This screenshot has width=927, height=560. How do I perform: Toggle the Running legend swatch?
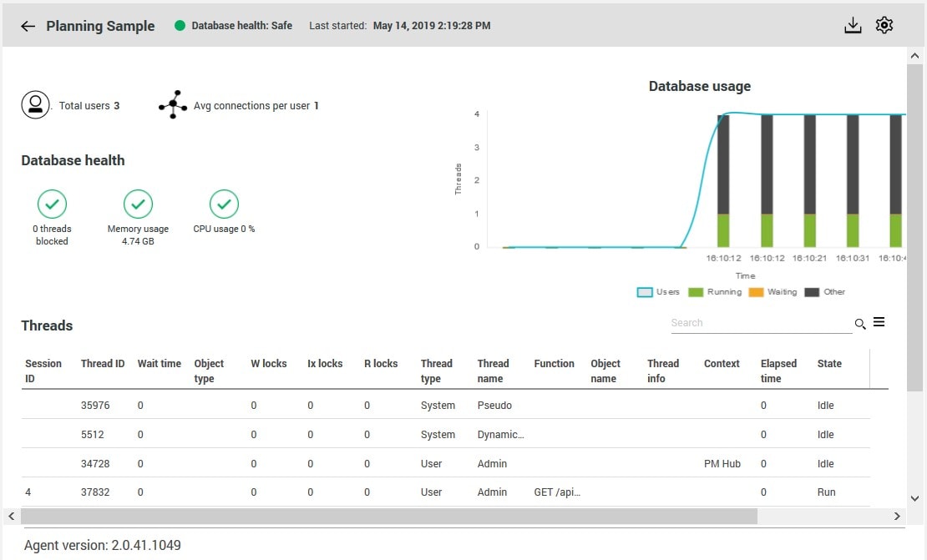696,292
